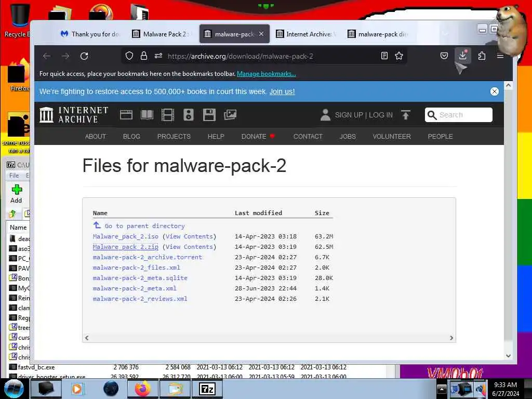Screen dimensions: 532x399
Task: Open the CONTACT nav item
Action: tap(308, 137)
